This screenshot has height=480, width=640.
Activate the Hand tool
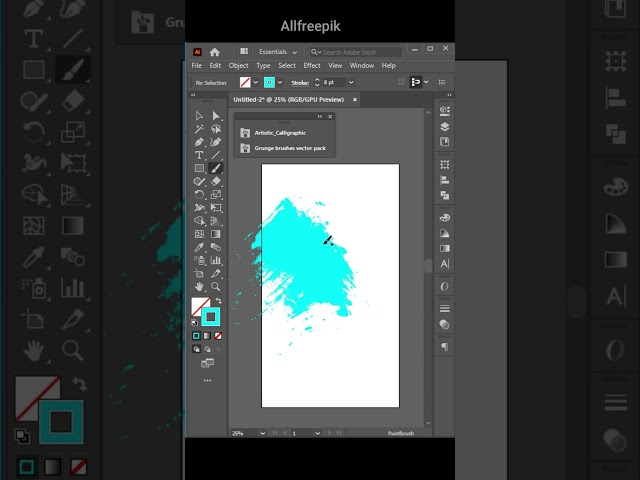click(x=199, y=287)
